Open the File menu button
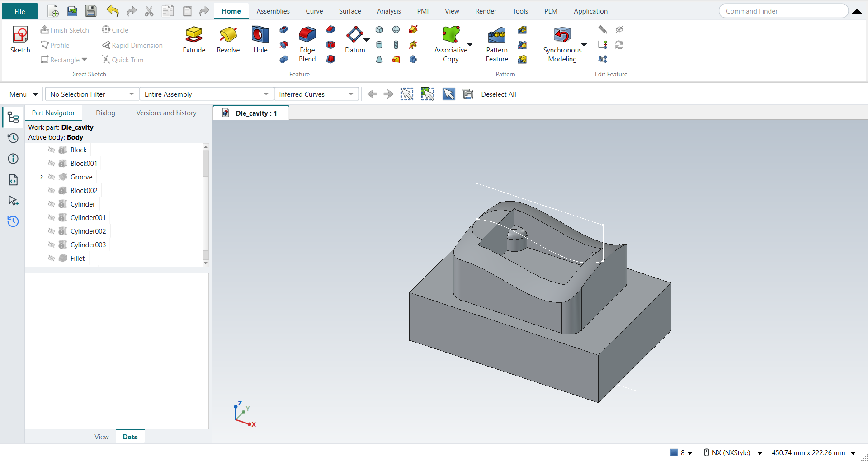Screen dimensions: 868x461 [20, 11]
